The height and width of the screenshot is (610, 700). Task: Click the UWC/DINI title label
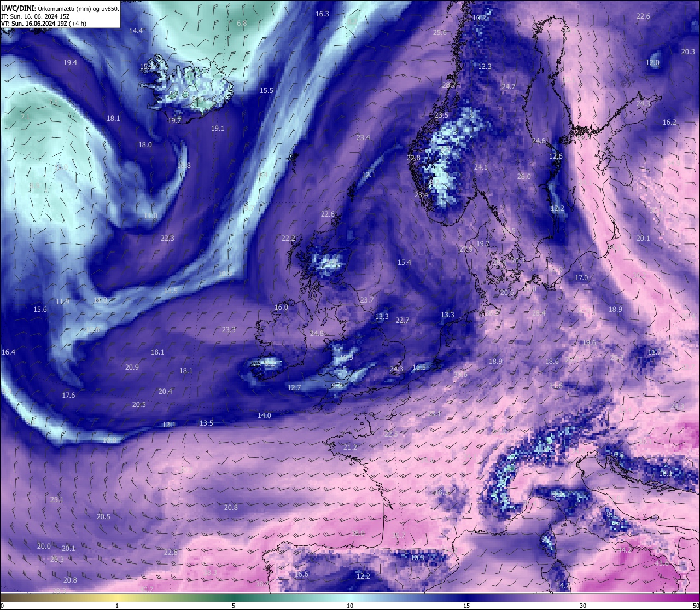click(19, 8)
